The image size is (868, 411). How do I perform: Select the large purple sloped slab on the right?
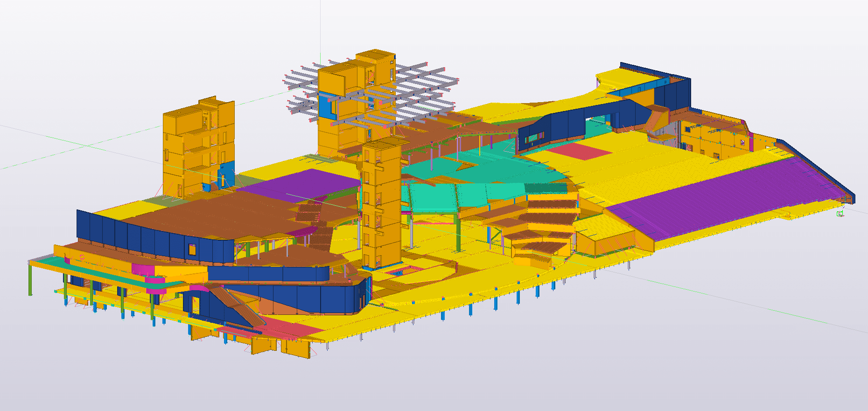pos(728,196)
